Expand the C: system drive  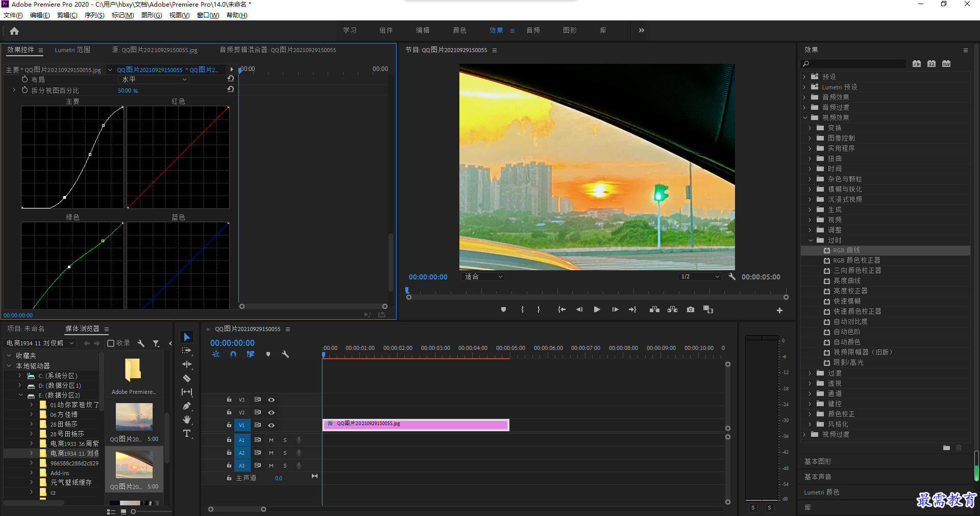(20, 376)
